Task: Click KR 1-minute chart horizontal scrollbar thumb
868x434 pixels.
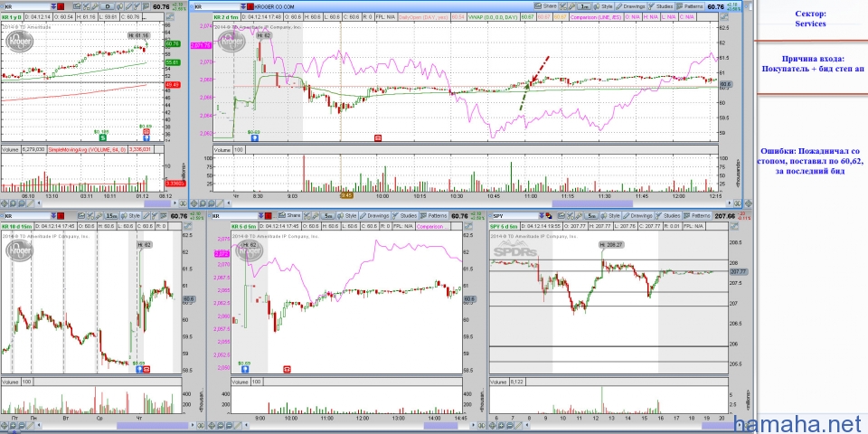Action: pos(591,203)
